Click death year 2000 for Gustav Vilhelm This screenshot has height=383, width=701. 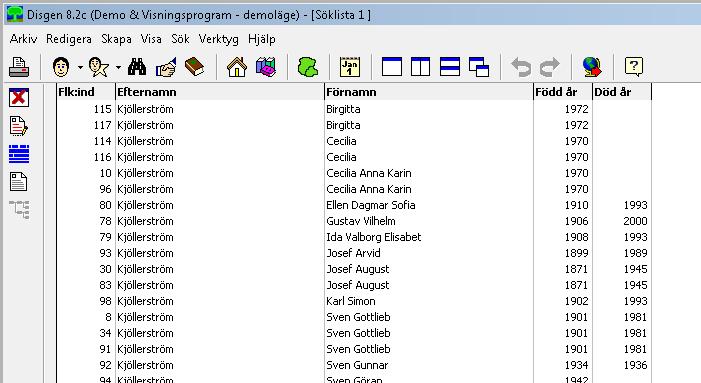(635, 221)
